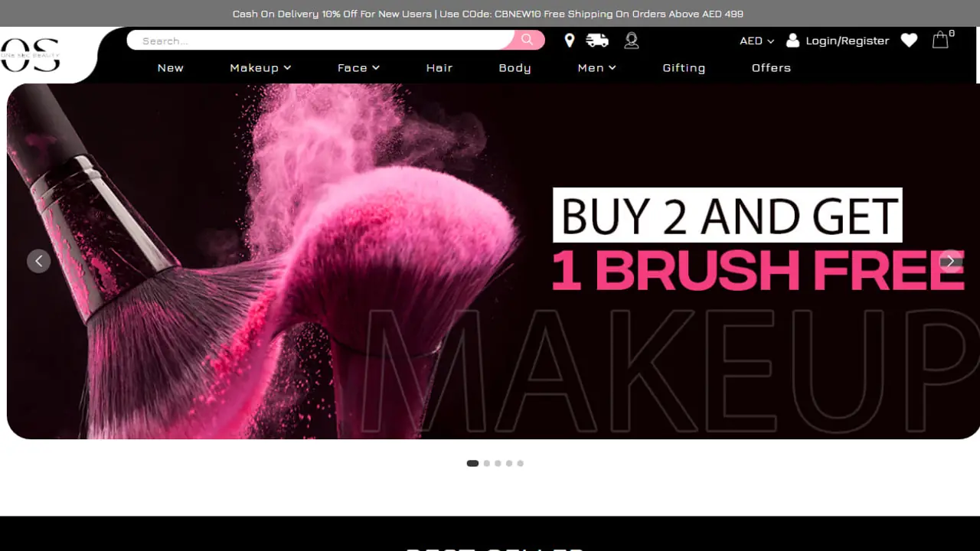Viewport: 980px width, 551px height.
Task: Open the Hair category
Action: click(439, 67)
